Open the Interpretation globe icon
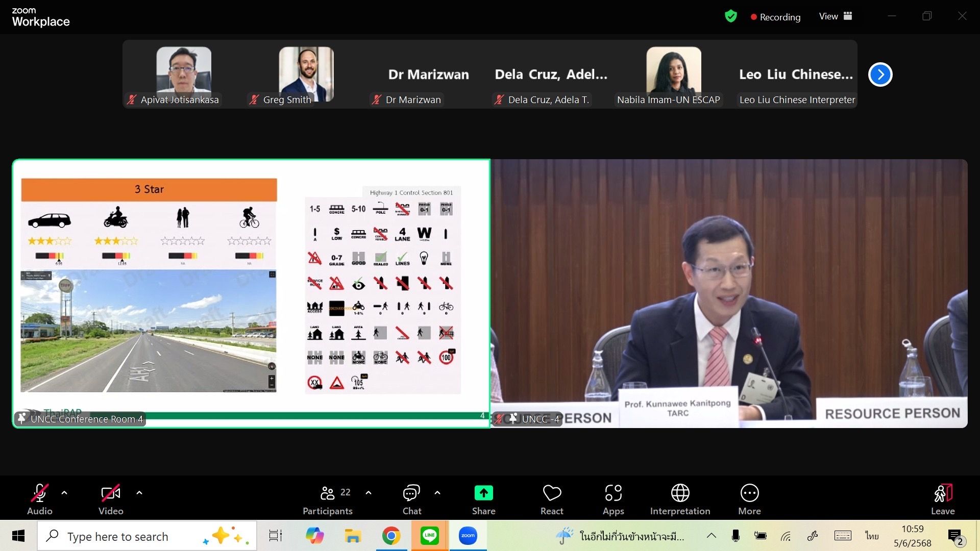This screenshot has height=551, width=980. coord(680,499)
